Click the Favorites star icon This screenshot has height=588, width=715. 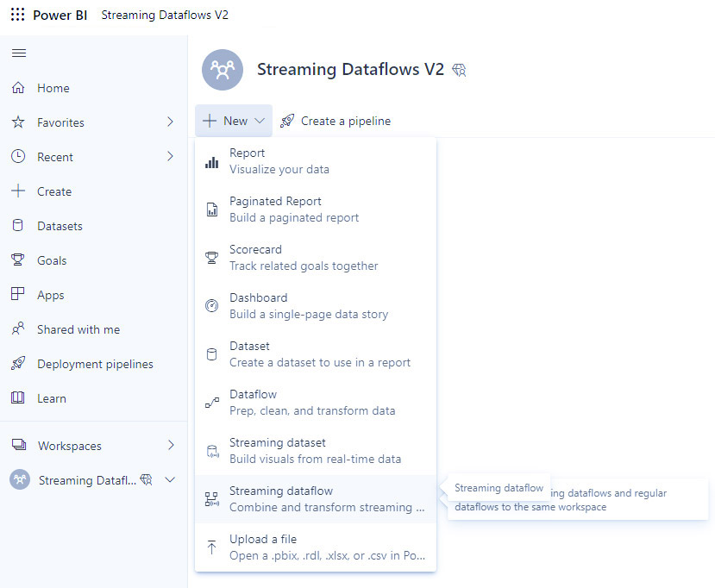pyautogui.click(x=18, y=122)
